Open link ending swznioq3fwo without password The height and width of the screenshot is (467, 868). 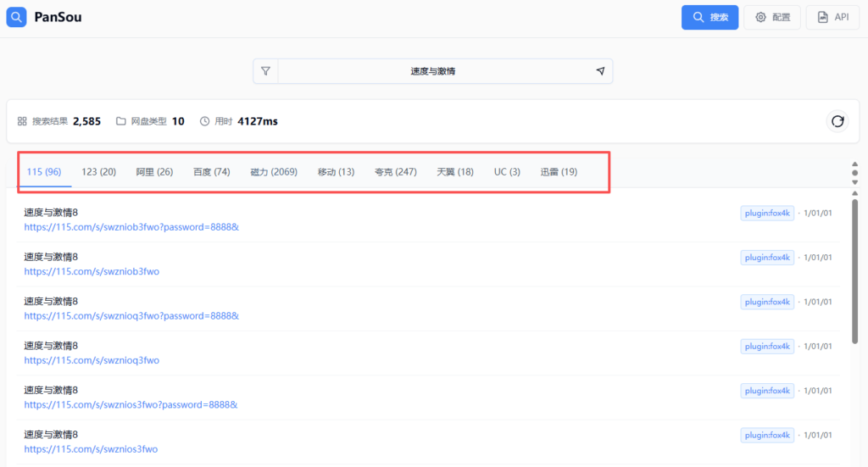[92, 360]
